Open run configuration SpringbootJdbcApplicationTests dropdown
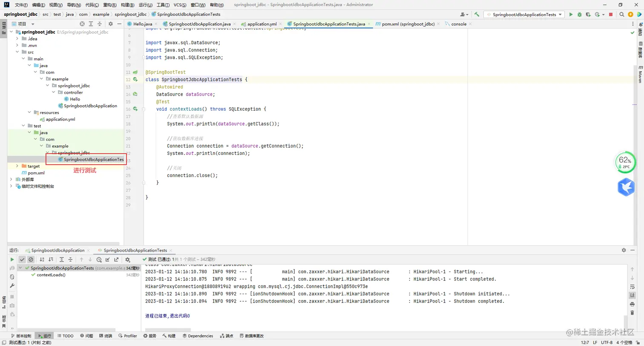644x346 pixels. point(524,14)
